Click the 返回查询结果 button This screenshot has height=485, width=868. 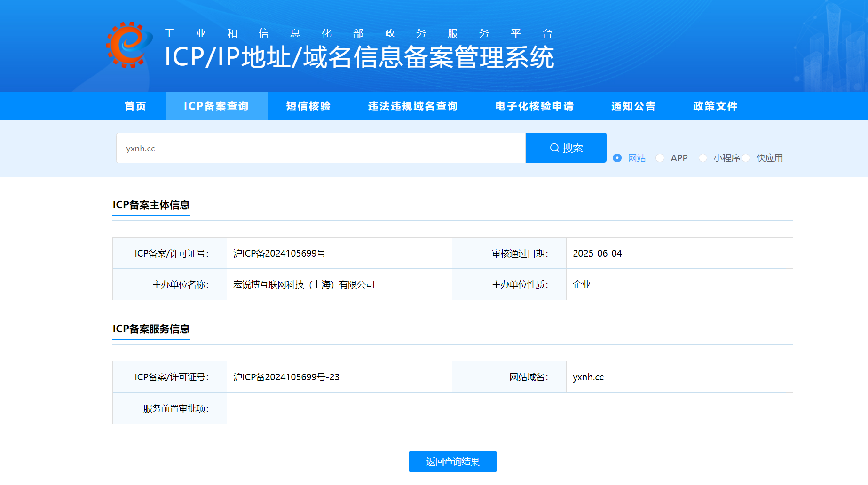pos(453,462)
